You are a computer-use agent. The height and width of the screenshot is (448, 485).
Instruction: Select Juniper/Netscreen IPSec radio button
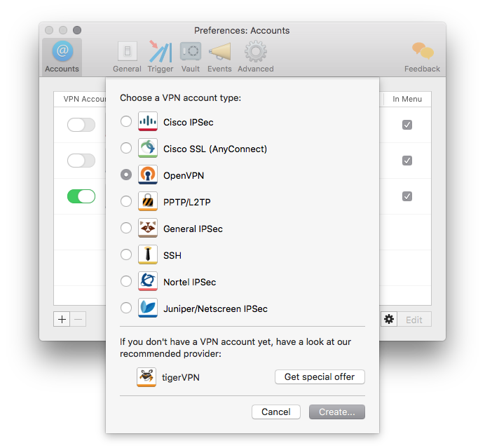(126, 308)
